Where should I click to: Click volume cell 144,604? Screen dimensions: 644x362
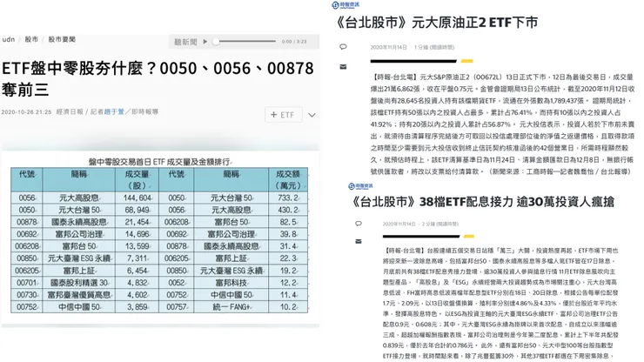[138, 198]
